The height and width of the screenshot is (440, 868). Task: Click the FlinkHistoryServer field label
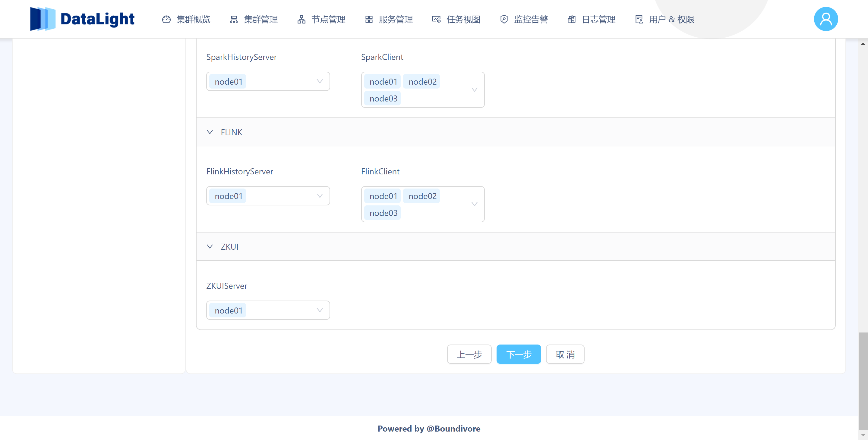coord(240,171)
